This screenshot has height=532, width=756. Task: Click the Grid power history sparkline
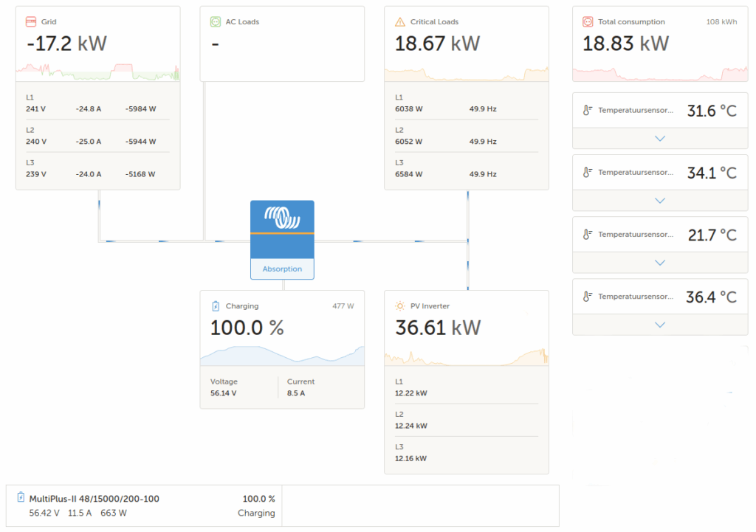(97, 72)
